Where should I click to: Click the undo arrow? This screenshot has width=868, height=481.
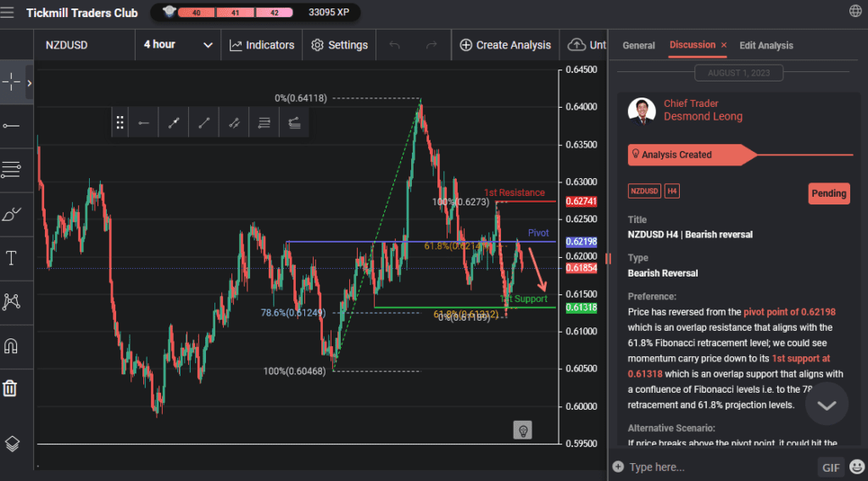394,45
